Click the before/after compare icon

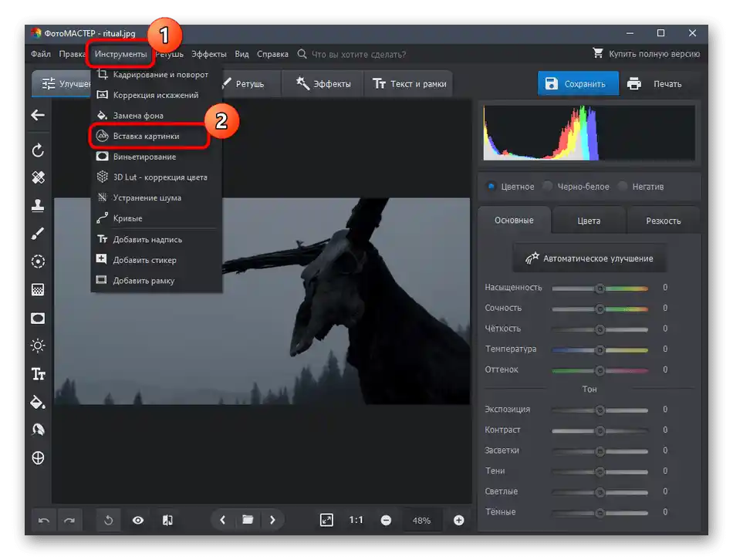167,520
